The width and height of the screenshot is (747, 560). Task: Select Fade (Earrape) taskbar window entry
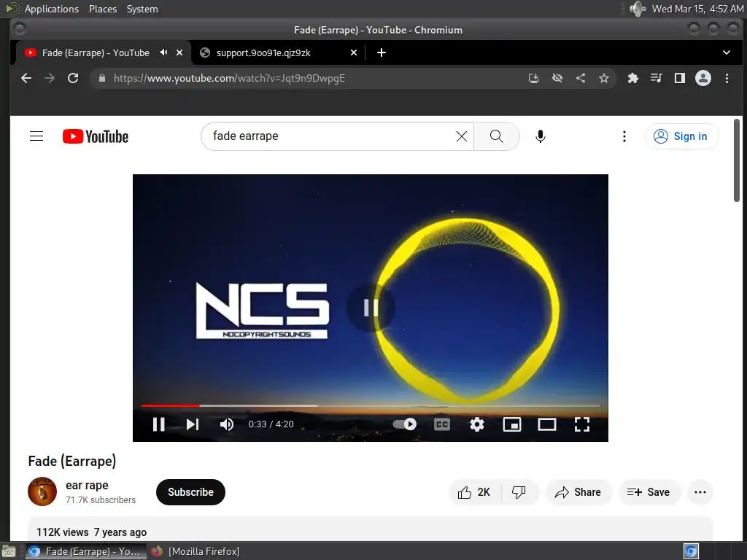point(86,551)
